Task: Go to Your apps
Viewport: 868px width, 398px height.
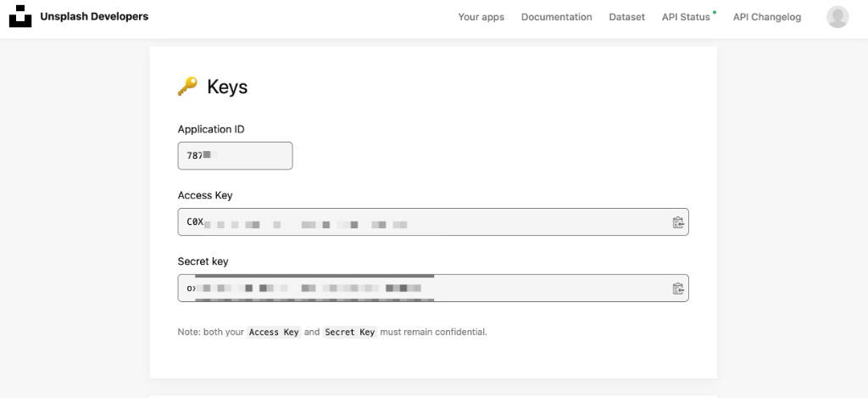Action: 481,17
